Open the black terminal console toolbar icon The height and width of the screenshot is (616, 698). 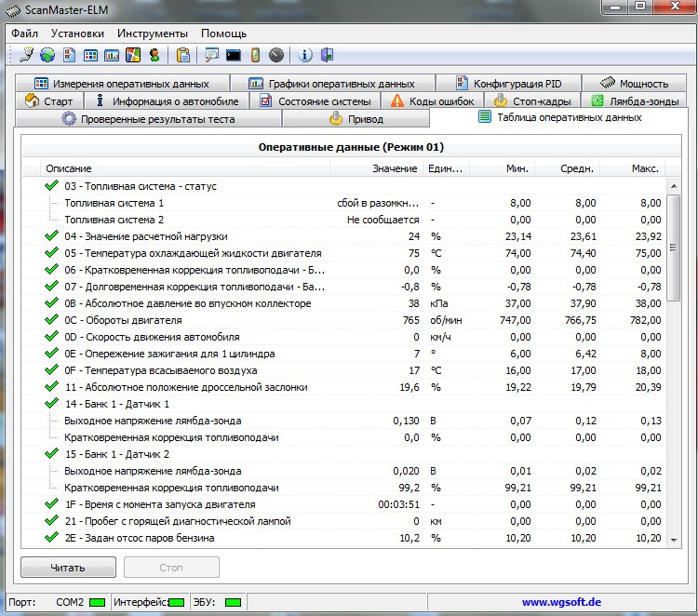pos(234,55)
